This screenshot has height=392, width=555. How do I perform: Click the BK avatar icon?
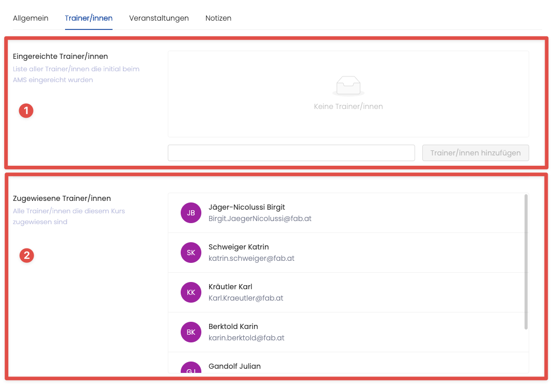(x=191, y=332)
